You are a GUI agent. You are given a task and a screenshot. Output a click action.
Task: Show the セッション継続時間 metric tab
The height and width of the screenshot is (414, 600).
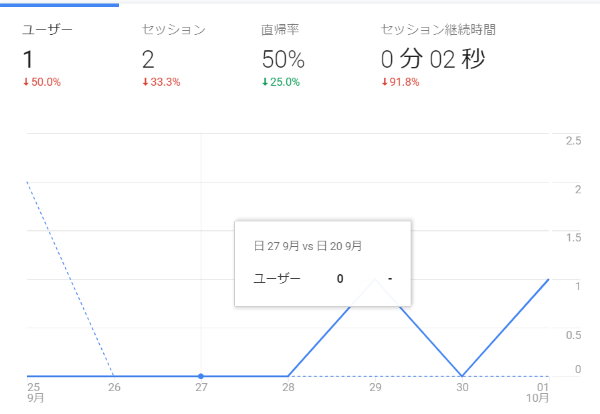coord(437,30)
